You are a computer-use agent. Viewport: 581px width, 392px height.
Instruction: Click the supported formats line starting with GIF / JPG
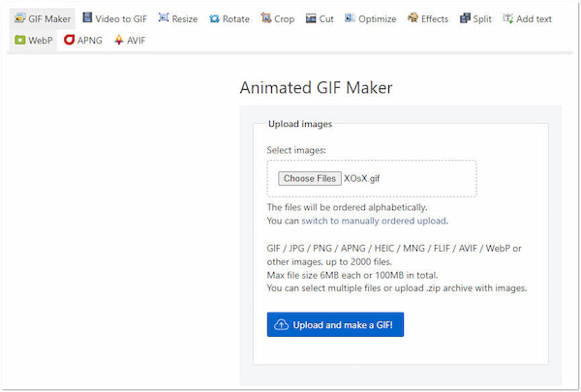click(x=394, y=248)
